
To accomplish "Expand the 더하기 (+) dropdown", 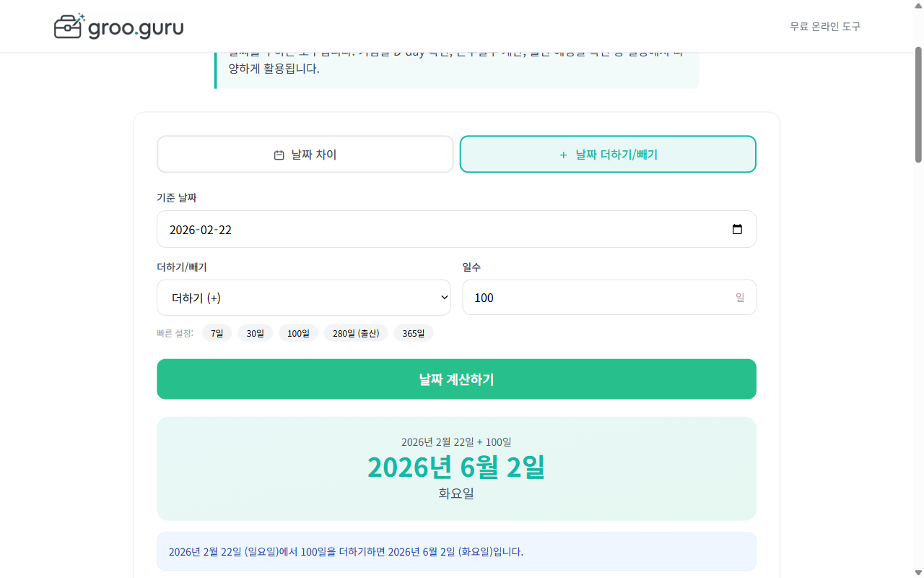I will pyautogui.click(x=304, y=298).
